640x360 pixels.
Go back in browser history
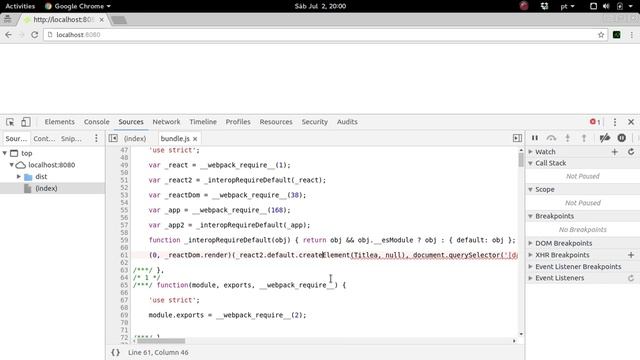pyautogui.click(x=9, y=35)
